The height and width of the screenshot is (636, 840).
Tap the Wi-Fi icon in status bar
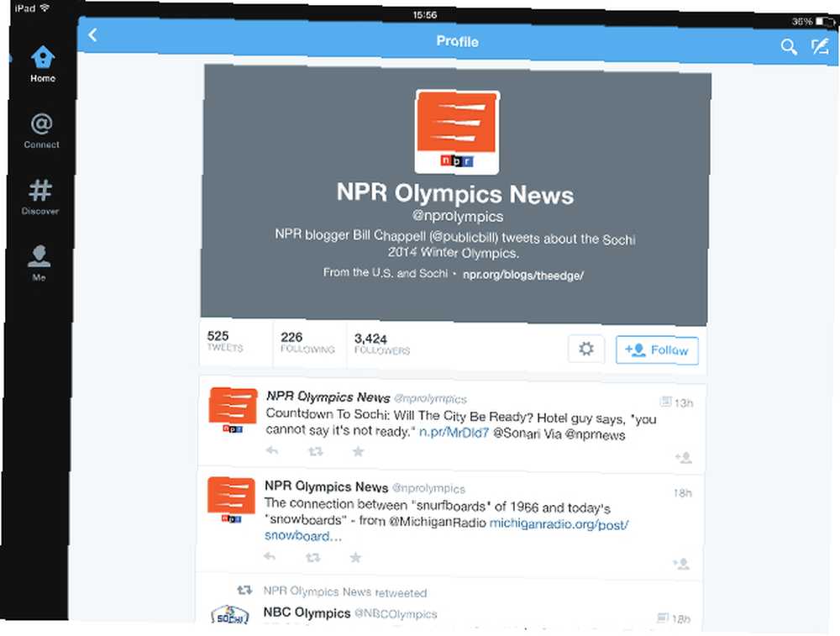(45, 8)
